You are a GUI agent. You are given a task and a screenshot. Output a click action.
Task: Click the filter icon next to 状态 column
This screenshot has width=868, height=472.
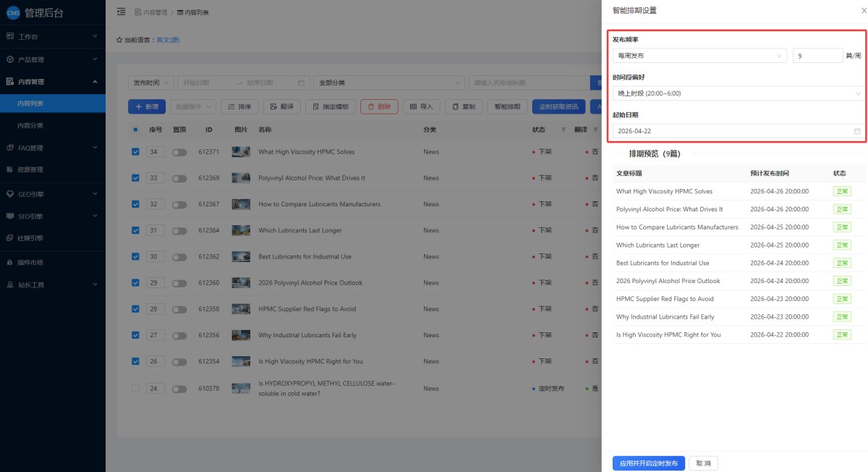pos(563,130)
